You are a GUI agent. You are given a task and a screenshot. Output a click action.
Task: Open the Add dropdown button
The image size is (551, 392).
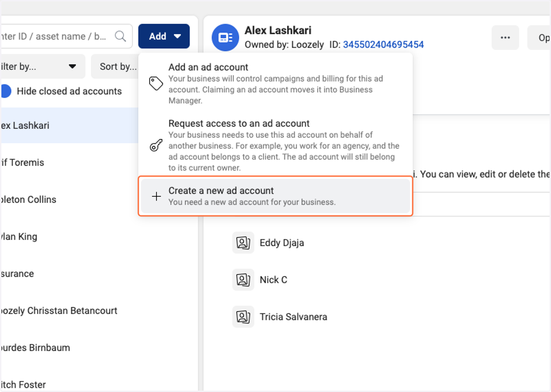tap(164, 36)
